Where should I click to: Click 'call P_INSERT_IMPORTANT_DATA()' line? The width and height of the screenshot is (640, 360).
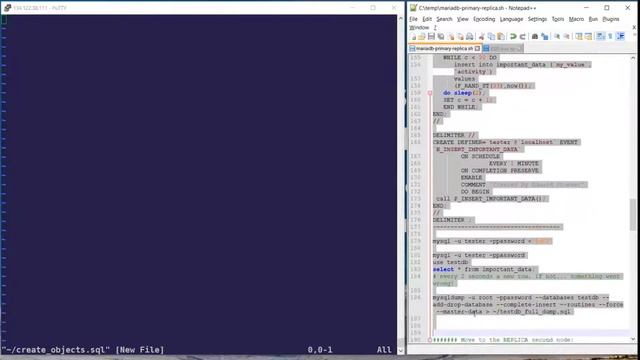(492, 199)
